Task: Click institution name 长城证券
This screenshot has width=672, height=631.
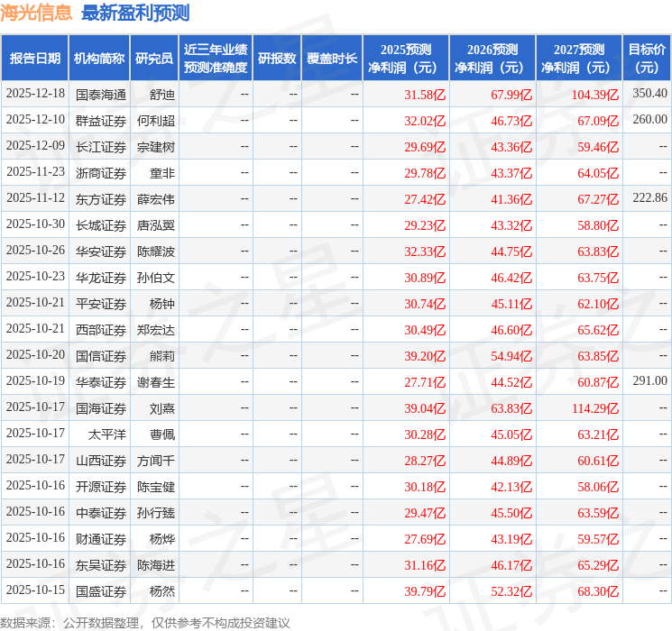Action: coord(101,225)
